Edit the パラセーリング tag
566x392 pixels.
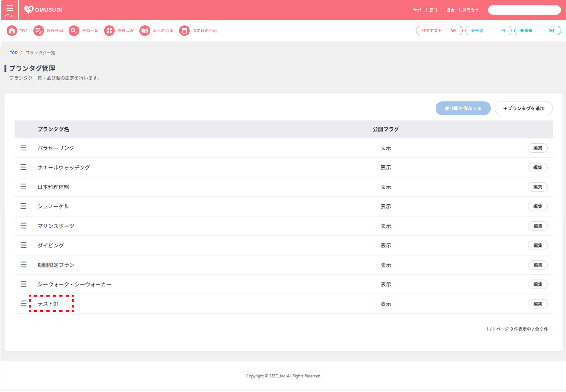click(538, 148)
